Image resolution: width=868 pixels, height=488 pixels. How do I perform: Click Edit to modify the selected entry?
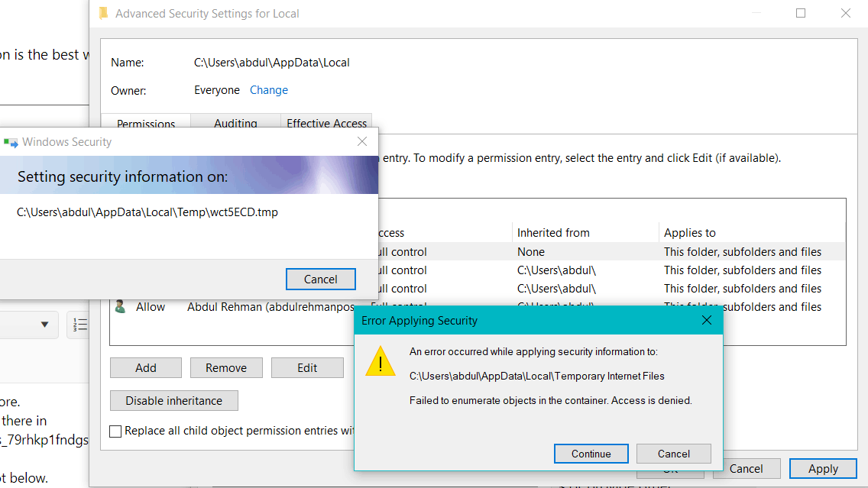pos(307,367)
